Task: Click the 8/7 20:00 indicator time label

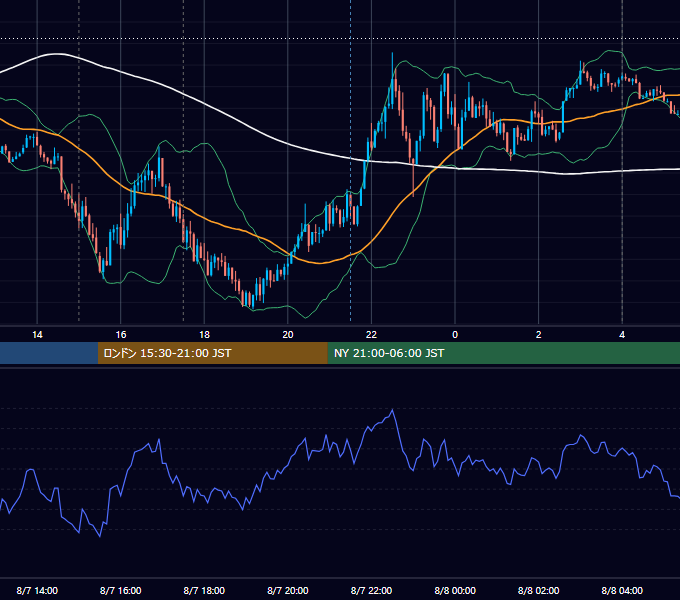Action: pos(288,591)
